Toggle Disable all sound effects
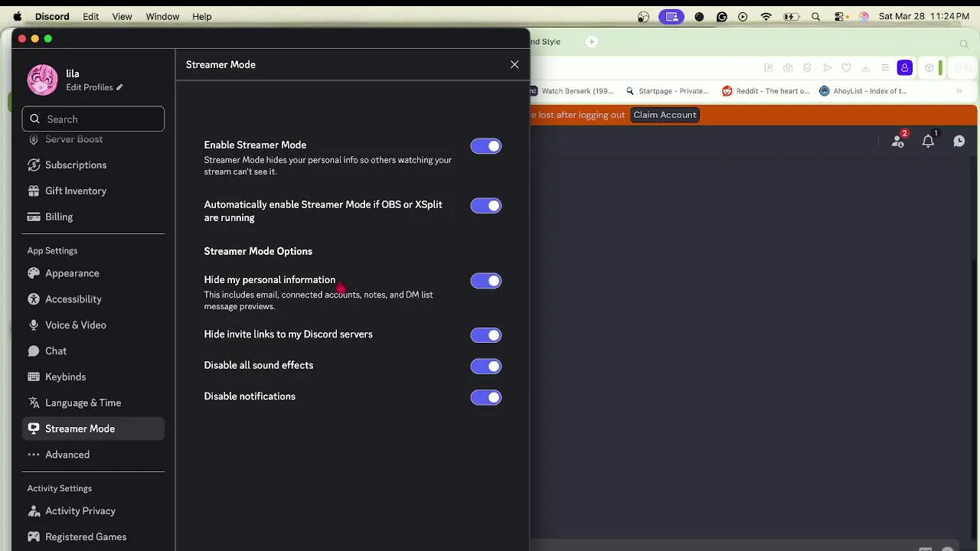This screenshot has height=551, width=980. [486, 367]
